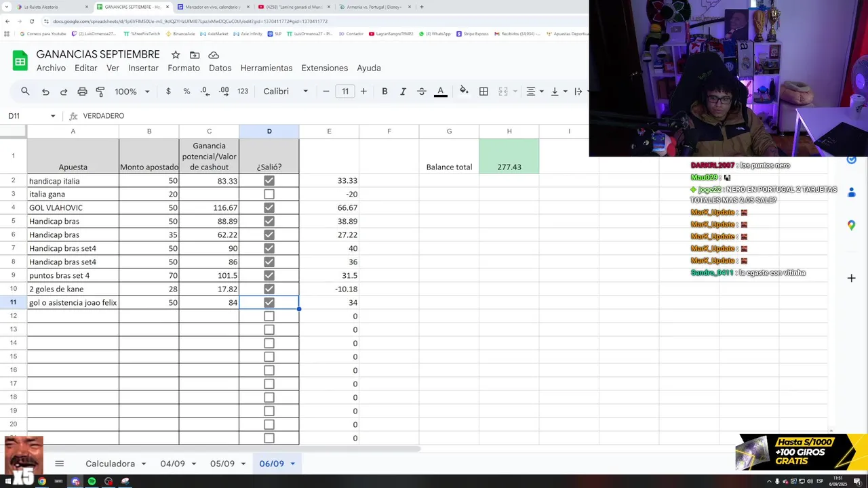Open the zoom 100% dropdown

pyautogui.click(x=131, y=91)
